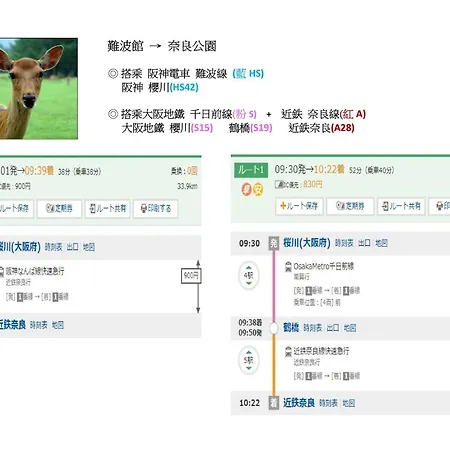
Task: Print the left route with 印刷する
Action: click(x=156, y=209)
